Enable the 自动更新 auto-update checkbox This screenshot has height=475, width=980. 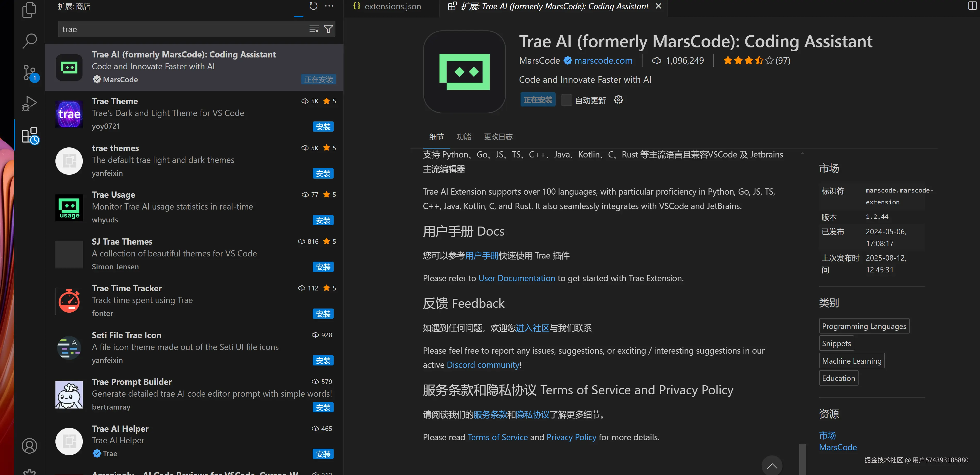pyautogui.click(x=566, y=100)
